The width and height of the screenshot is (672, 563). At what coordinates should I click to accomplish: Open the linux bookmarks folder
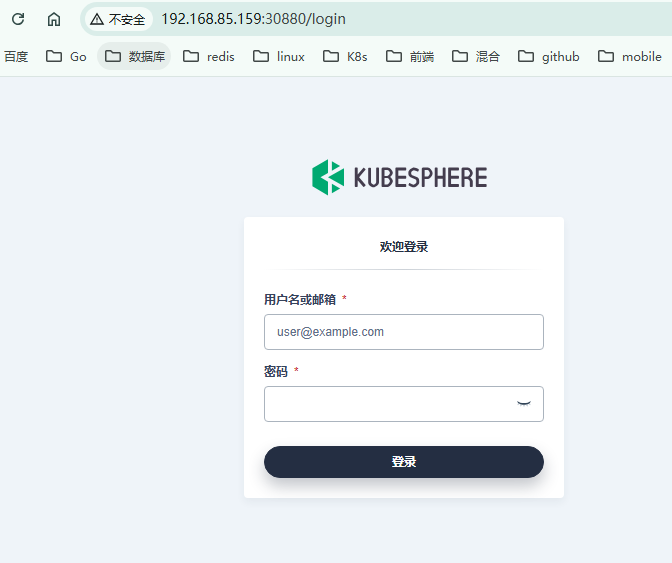pyautogui.click(x=279, y=57)
